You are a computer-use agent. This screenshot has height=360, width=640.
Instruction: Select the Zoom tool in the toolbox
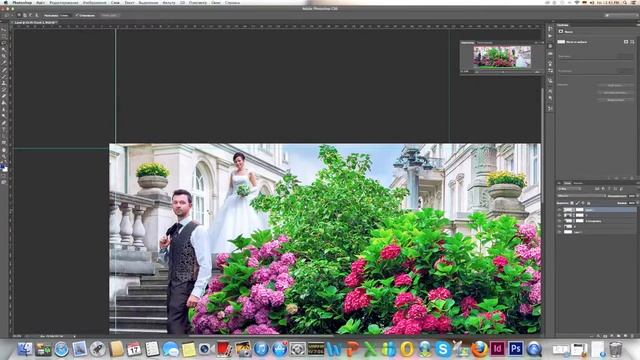(4, 157)
